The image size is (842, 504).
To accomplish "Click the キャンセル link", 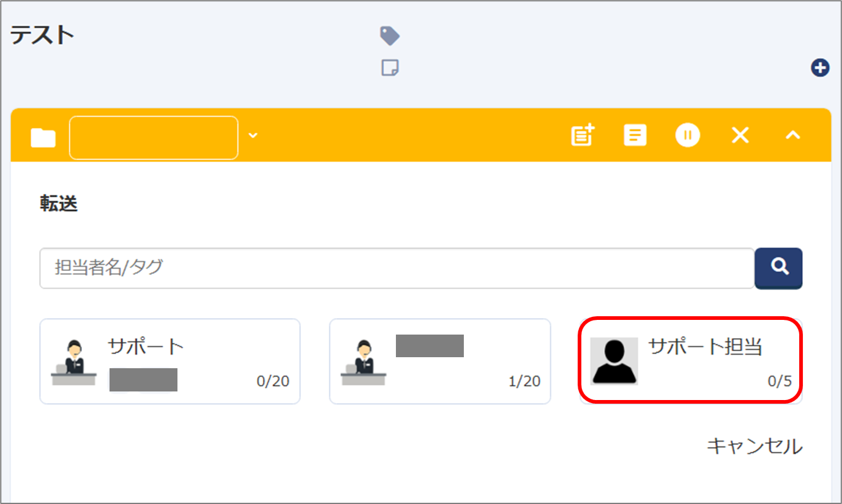I will click(754, 447).
